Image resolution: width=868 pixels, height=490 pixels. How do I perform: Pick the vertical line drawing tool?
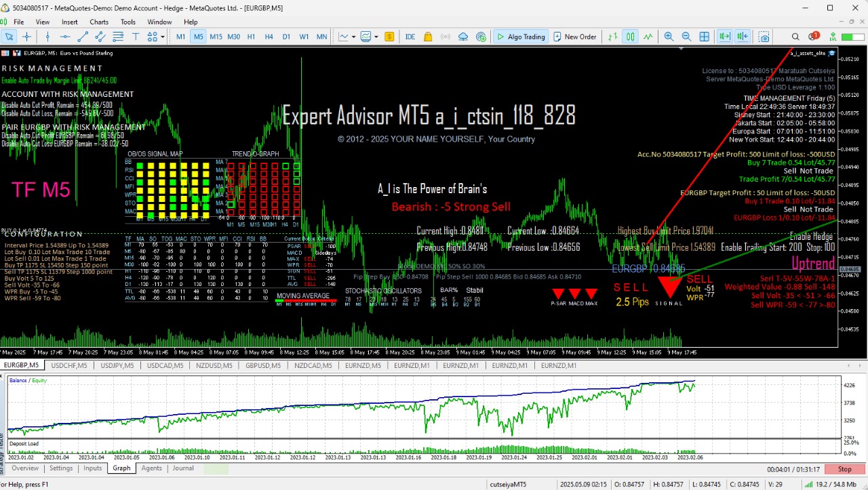[x=48, y=37]
